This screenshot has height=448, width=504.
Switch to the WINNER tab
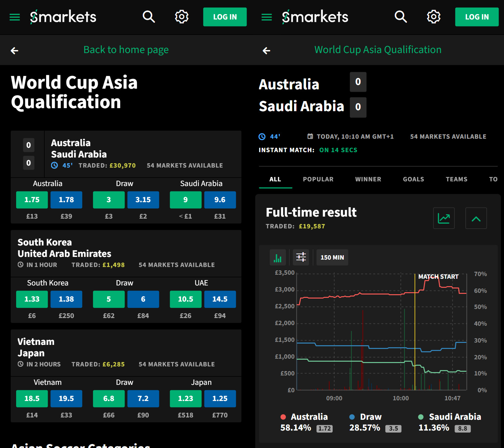pos(368,179)
